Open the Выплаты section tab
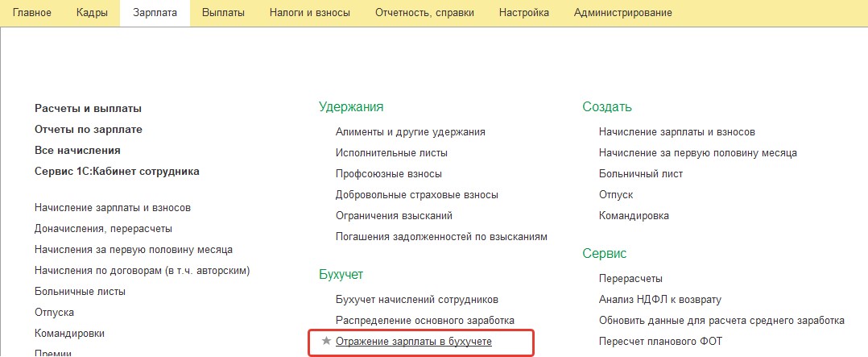This screenshot has height=357, width=868. point(224,13)
